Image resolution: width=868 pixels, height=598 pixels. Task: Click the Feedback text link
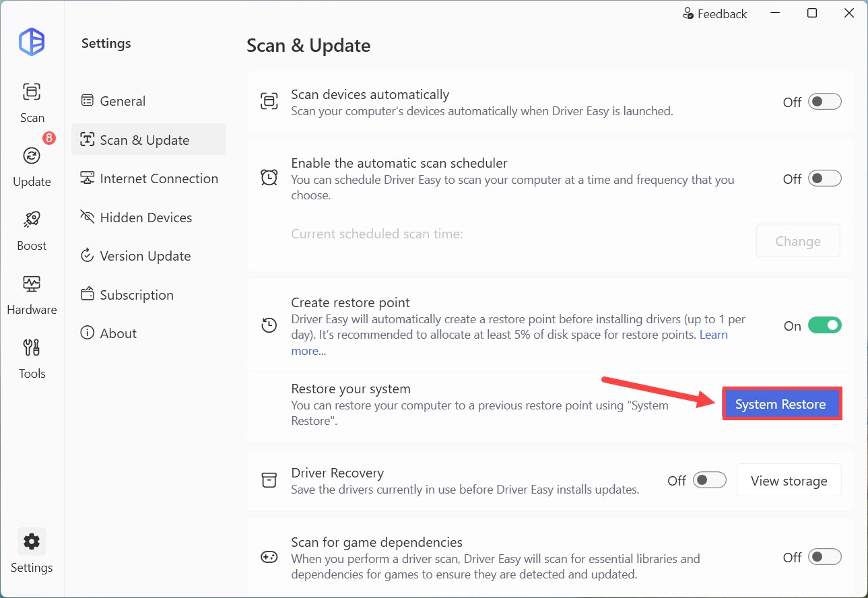723,13
